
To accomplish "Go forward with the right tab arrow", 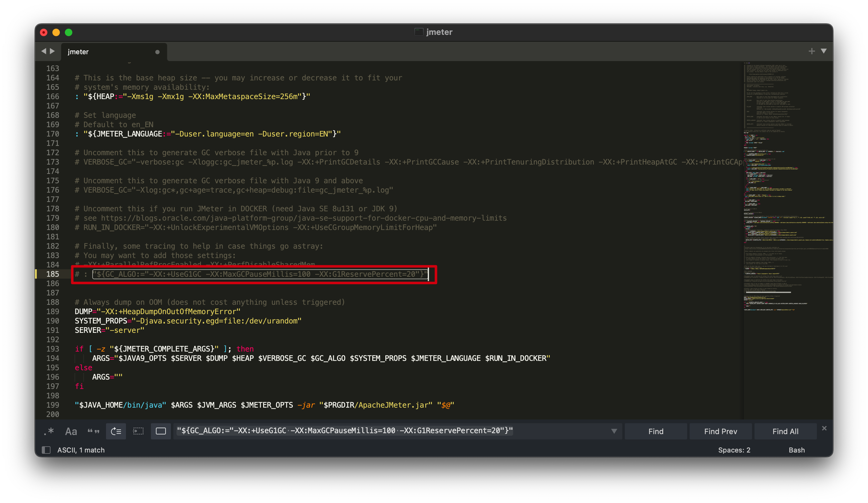I will (x=52, y=51).
